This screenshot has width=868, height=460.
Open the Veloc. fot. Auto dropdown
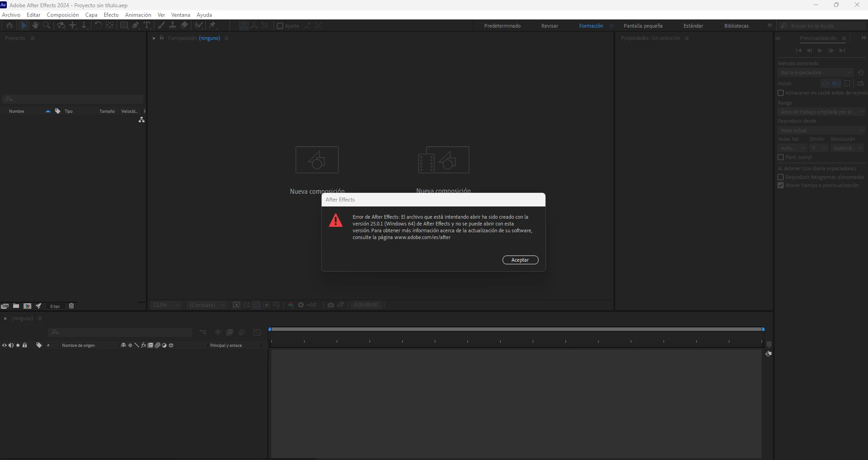[792, 148]
